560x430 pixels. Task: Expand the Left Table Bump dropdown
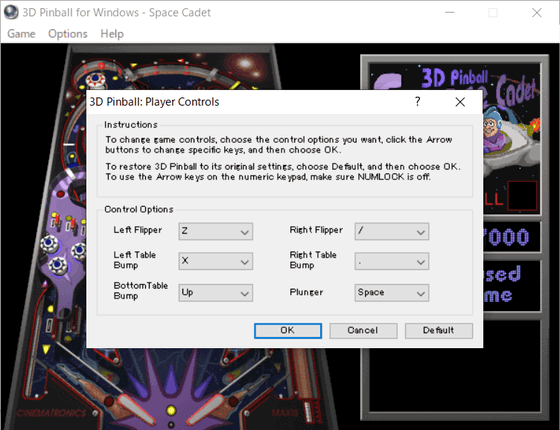pos(216,261)
